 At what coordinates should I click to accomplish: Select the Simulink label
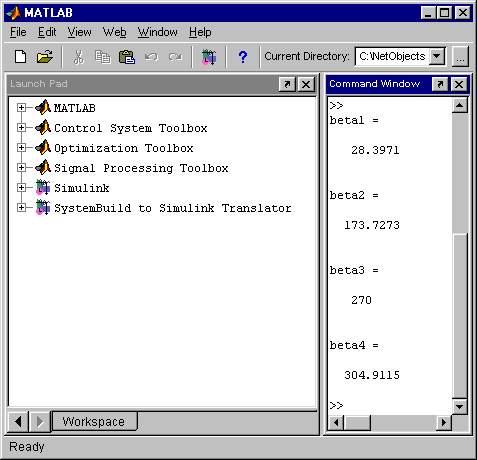pos(82,188)
